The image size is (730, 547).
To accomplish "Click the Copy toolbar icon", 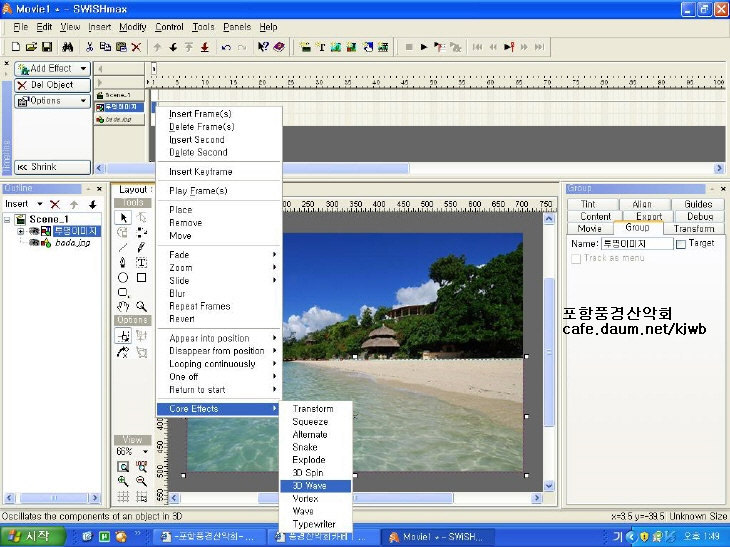I will (x=105, y=47).
